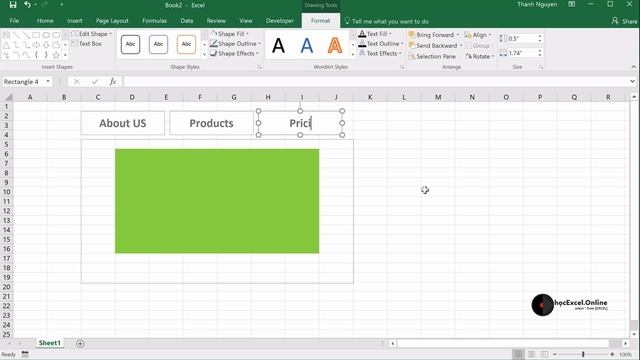
Task: Open the Size group dialog launcher
Action: coord(541,67)
